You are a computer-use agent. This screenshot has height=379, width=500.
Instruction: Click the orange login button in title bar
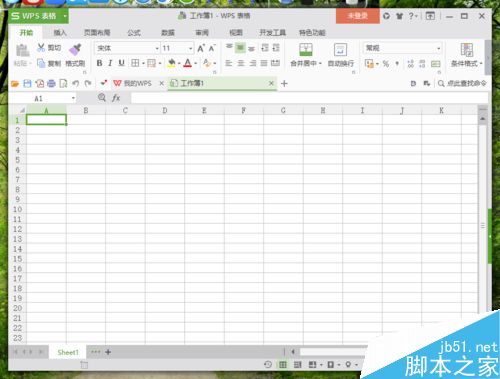click(x=358, y=16)
